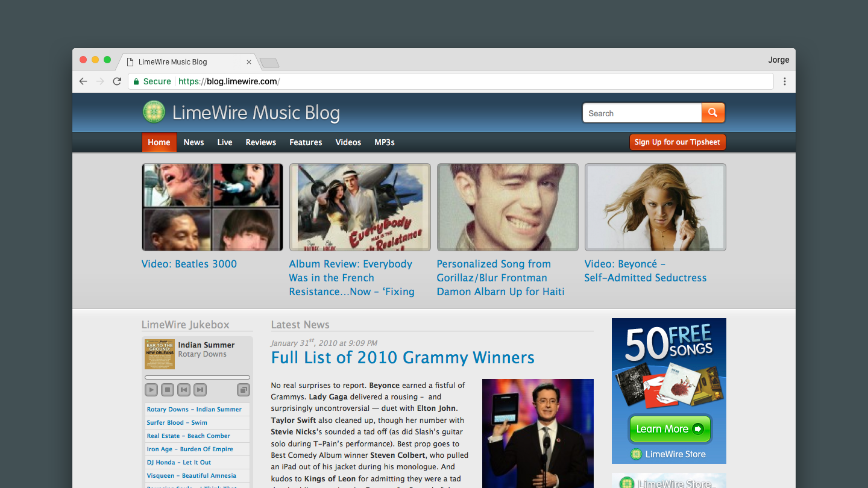Screen dimensions: 868x488
Task: Focus the blog search field
Action: (642, 113)
